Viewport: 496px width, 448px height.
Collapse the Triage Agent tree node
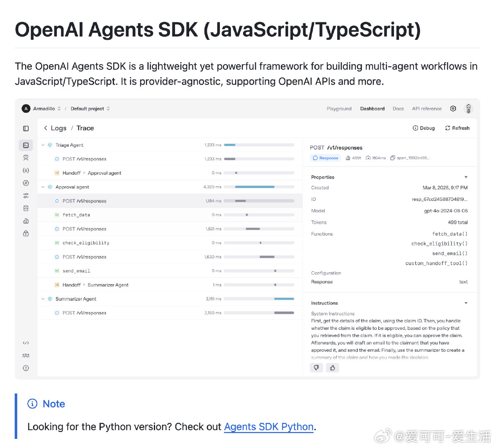(x=43, y=145)
